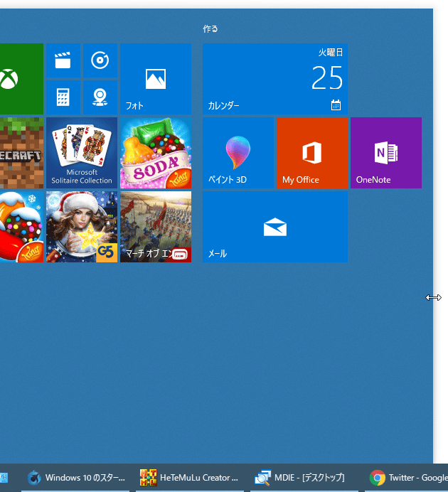
Task: Open the Xbox tile
Action: click(x=21, y=79)
